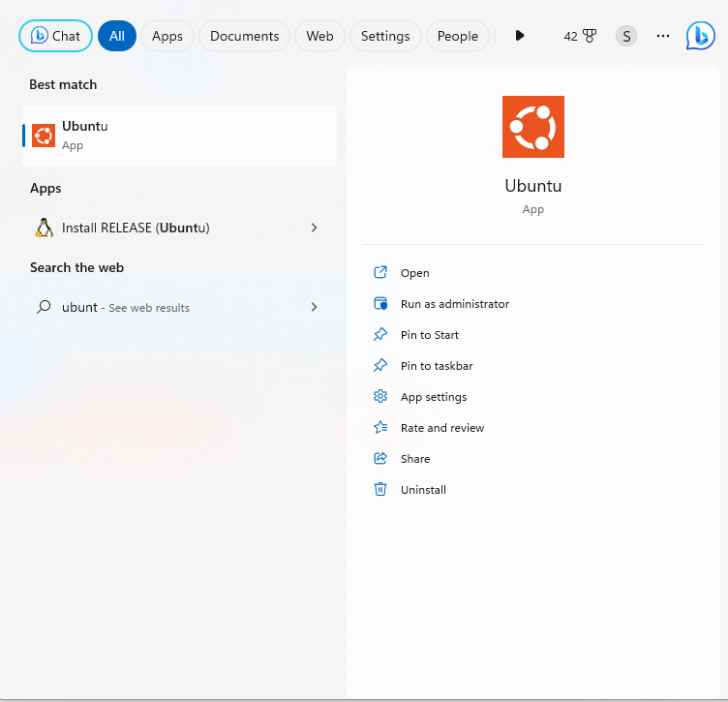Choose Run as administrator for Ubuntu
This screenshot has width=728, height=702.
pos(454,304)
